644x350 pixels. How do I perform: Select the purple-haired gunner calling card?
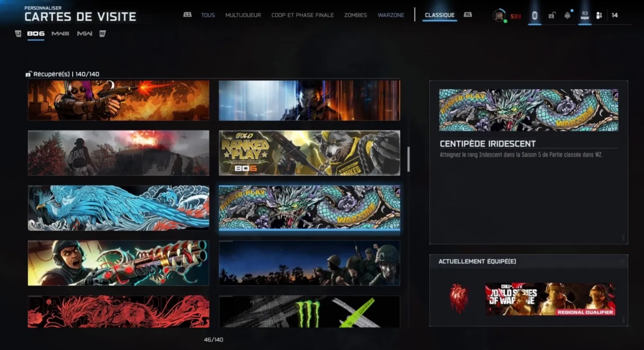tap(119, 100)
